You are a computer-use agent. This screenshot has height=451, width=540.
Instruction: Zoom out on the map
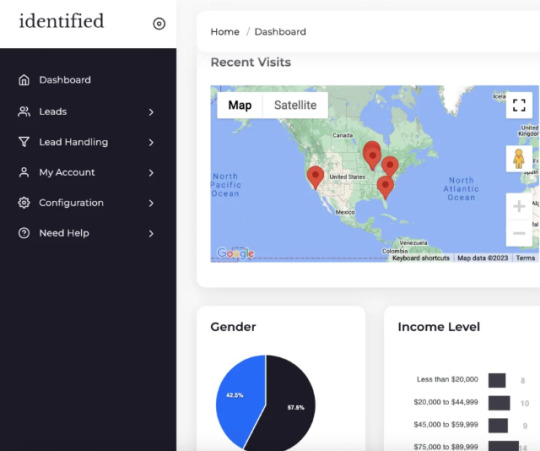[519, 233]
